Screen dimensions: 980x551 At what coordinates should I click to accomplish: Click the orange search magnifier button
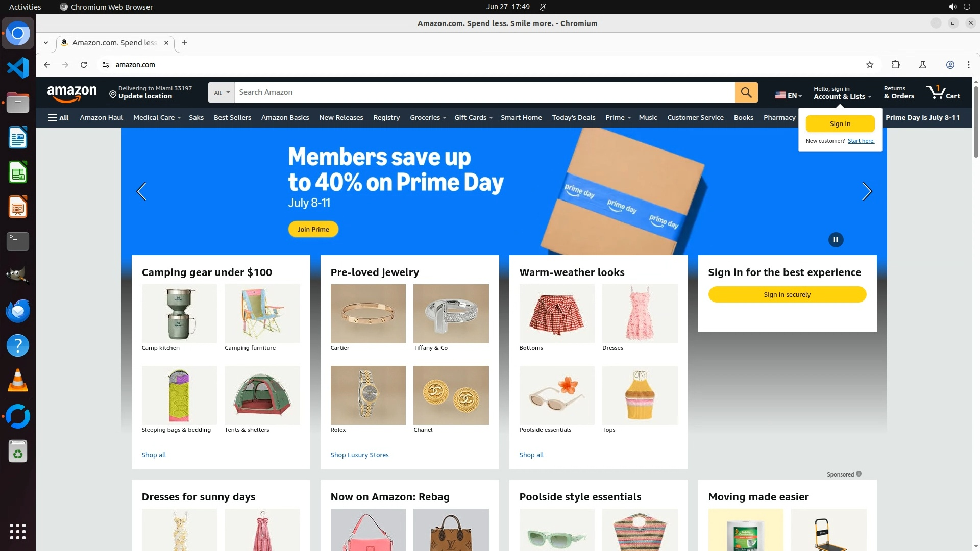click(x=746, y=92)
